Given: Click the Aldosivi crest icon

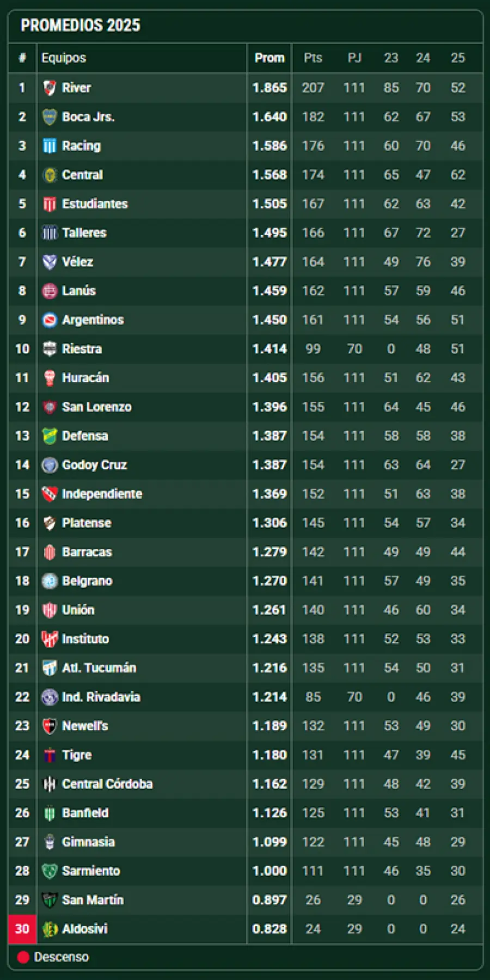Looking at the screenshot, I should click(x=50, y=929).
